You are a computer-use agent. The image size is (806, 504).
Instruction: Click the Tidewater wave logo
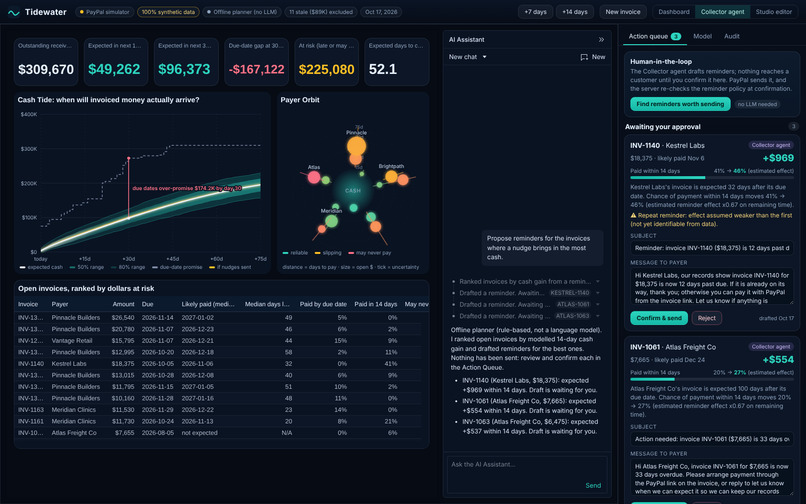click(x=14, y=12)
